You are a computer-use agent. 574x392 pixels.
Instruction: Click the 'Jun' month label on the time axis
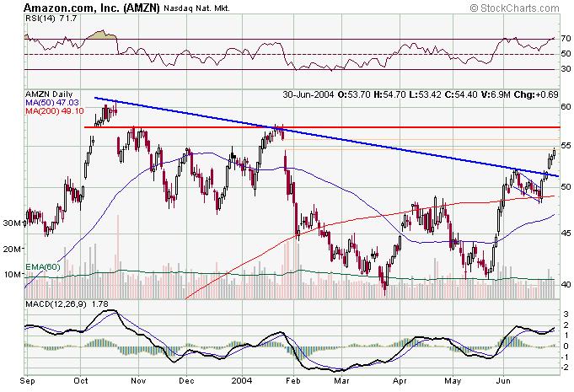point(503,381)
